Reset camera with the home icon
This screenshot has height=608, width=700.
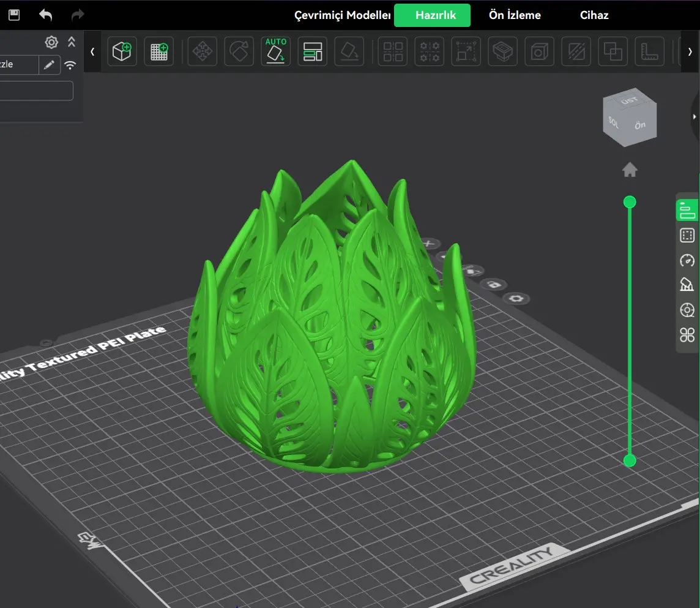click(630, 170)
